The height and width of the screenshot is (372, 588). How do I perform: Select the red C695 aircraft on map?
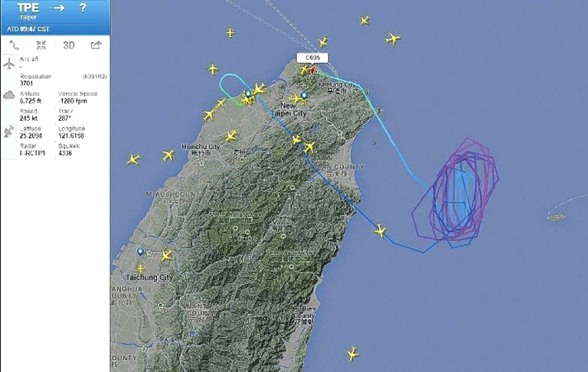coord(312,70)
